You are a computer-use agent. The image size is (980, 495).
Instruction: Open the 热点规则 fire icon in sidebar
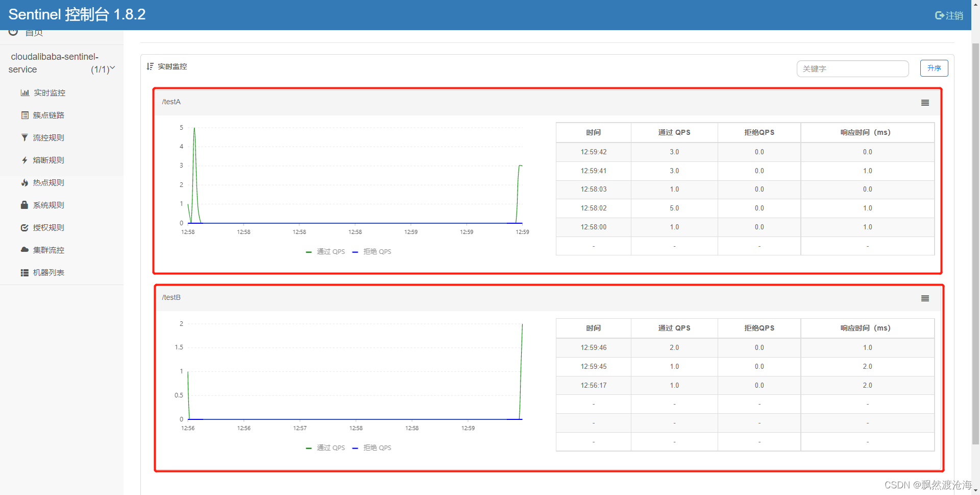[24, 183]
